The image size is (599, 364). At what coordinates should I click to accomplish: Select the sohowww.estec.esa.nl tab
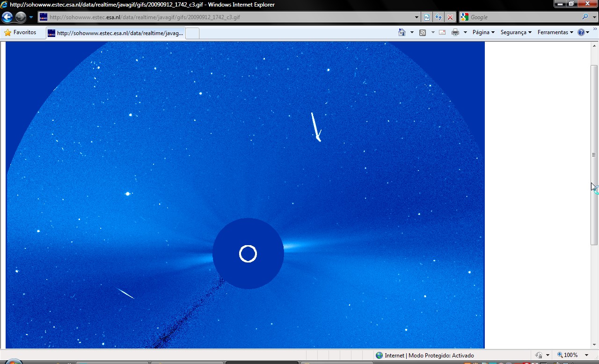(116, 33)
